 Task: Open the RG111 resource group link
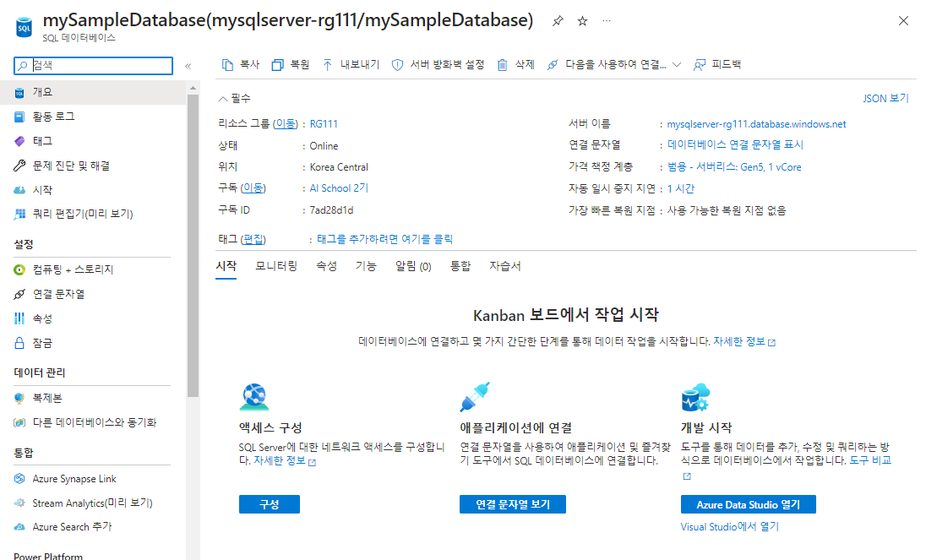pyautogui.click(x=324, y=124)
